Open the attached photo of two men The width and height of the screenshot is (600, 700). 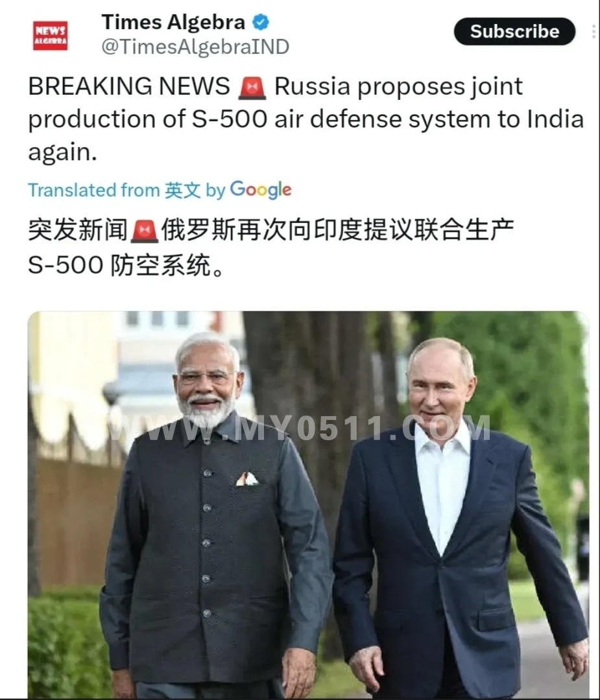[x=308, y=504]
